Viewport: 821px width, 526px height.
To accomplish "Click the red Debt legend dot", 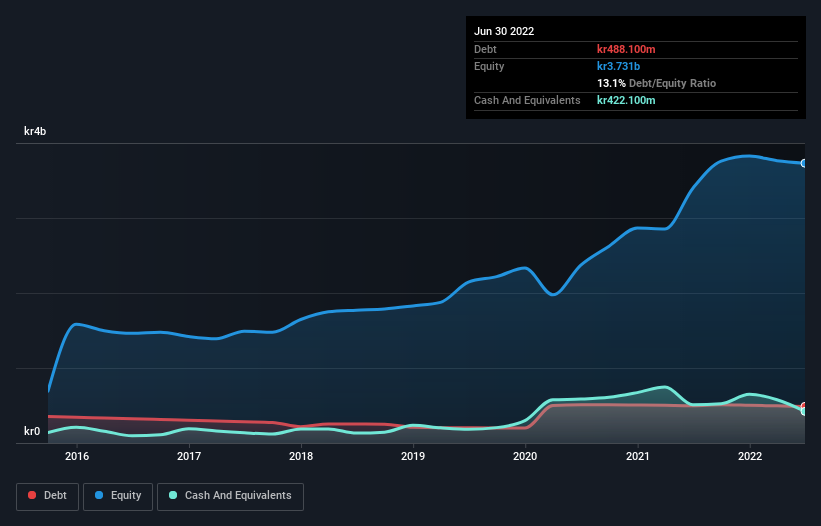I will click(x=32, y=495).
